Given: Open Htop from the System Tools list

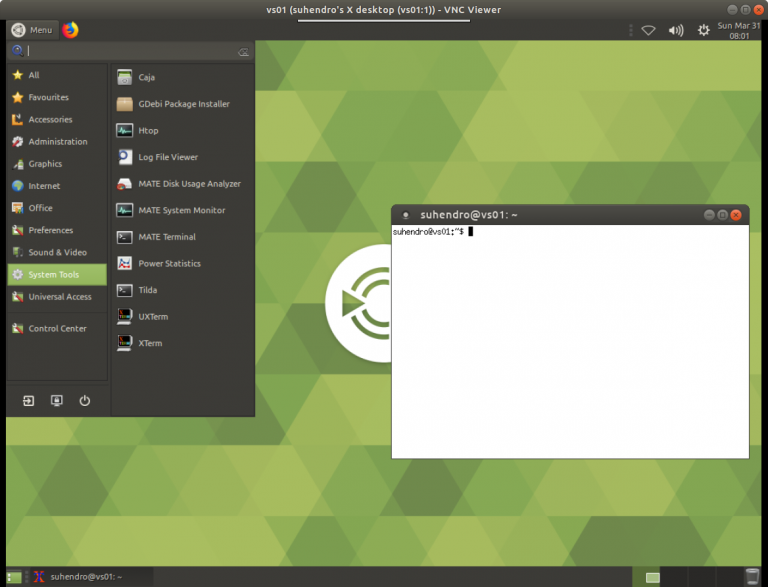Looking at the screenshot, I should point(148,131).
